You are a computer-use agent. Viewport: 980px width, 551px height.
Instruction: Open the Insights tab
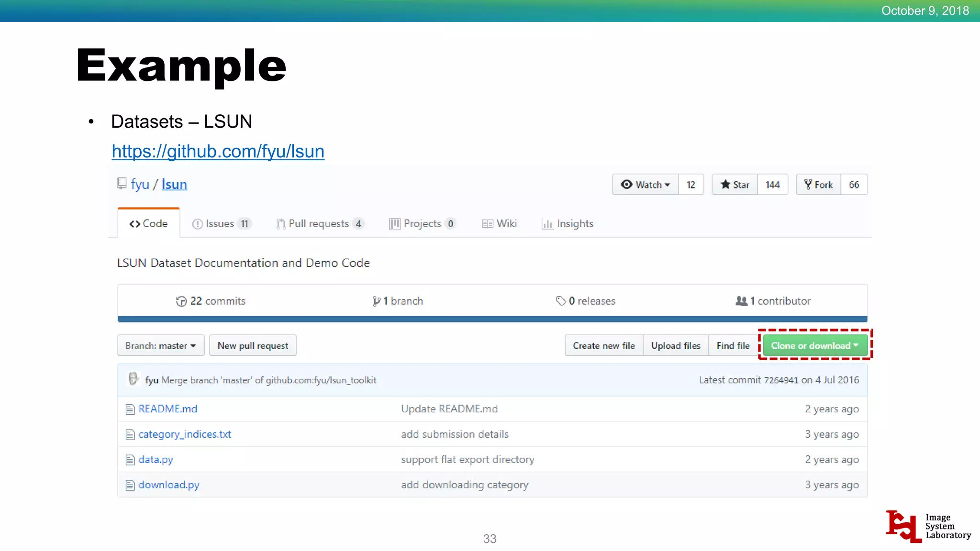click(x=567, y=223)
